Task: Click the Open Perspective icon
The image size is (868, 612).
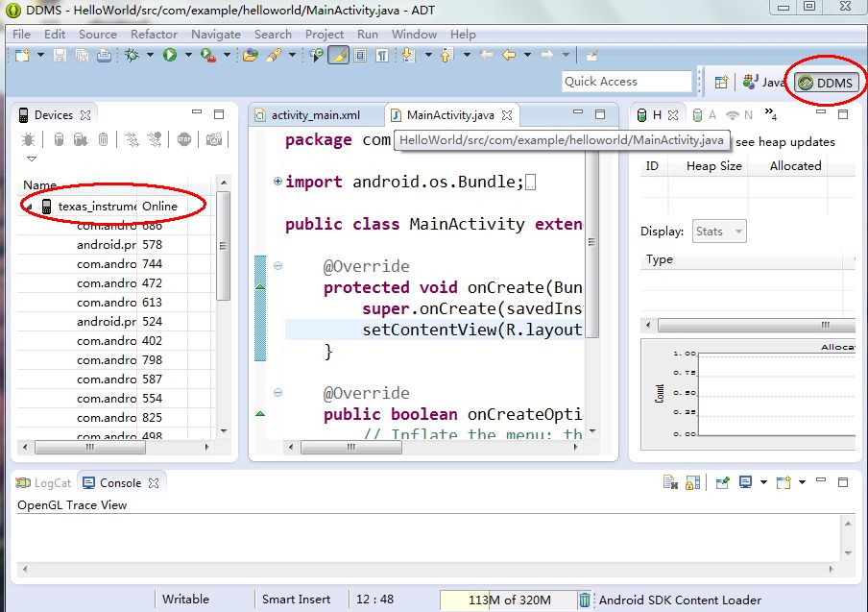Action: pos(721,83)
